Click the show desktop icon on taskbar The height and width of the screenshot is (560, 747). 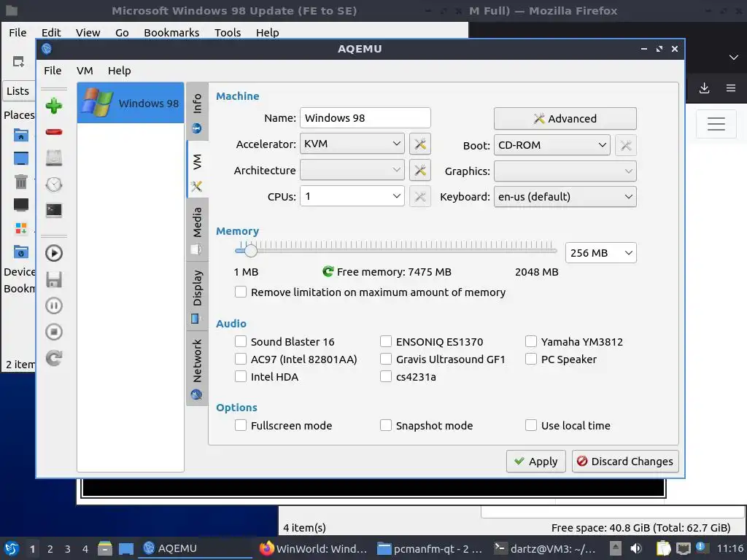125,548
